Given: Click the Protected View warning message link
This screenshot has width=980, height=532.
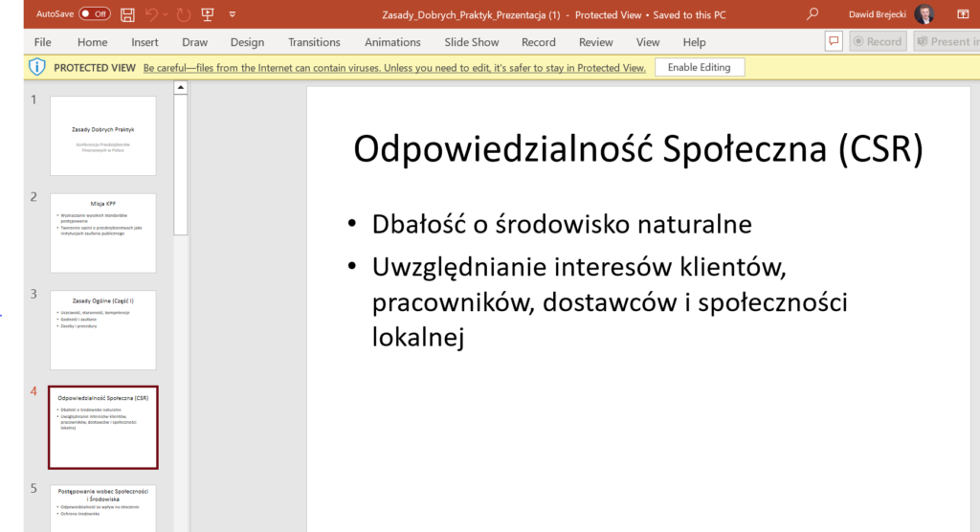Looking at the screenshot, I should (x=394, y=68).
